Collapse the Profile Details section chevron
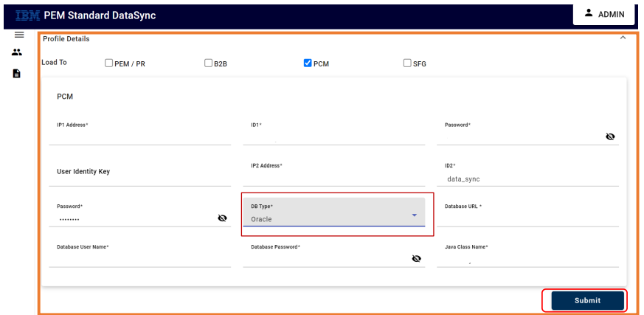 point(623,38)
